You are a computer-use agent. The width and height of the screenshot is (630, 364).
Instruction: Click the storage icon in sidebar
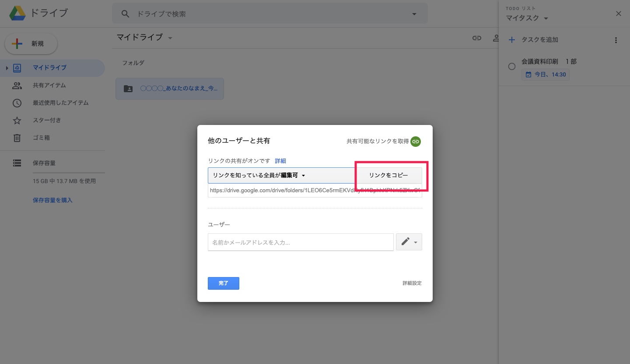pyautogui.click(x=17, y=163)
